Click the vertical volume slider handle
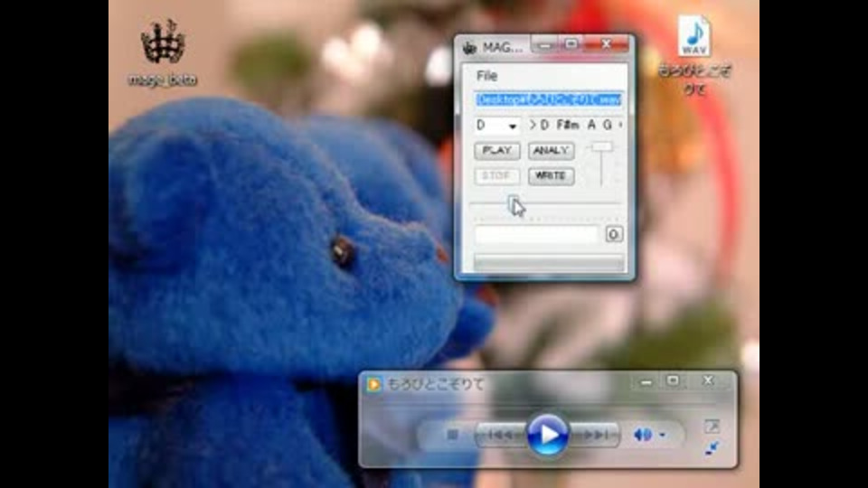This screenshot has height=488, width=868. tap(601, 147)
